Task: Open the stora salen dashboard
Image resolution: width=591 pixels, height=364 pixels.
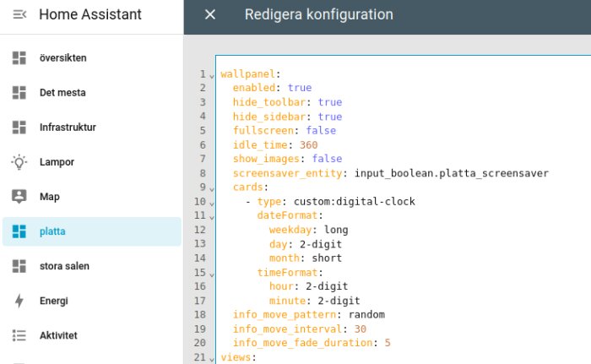Action: (x=91, y=266)
